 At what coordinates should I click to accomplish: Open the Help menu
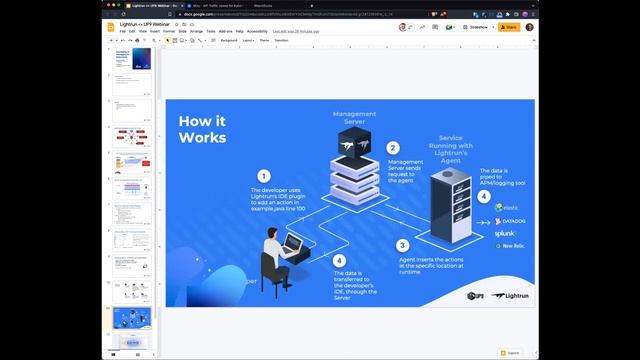click(240, 31)
